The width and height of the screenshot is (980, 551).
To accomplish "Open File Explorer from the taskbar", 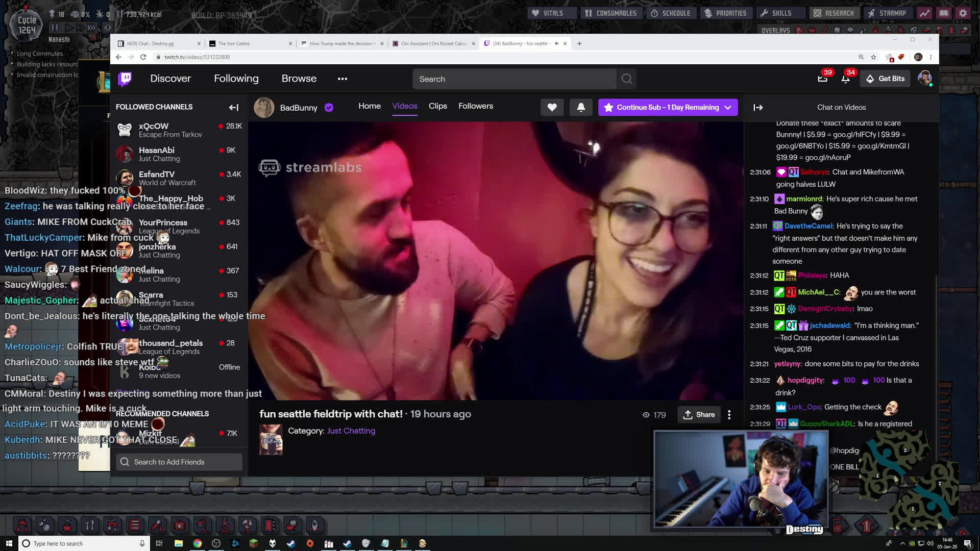I will click(178, 543).
